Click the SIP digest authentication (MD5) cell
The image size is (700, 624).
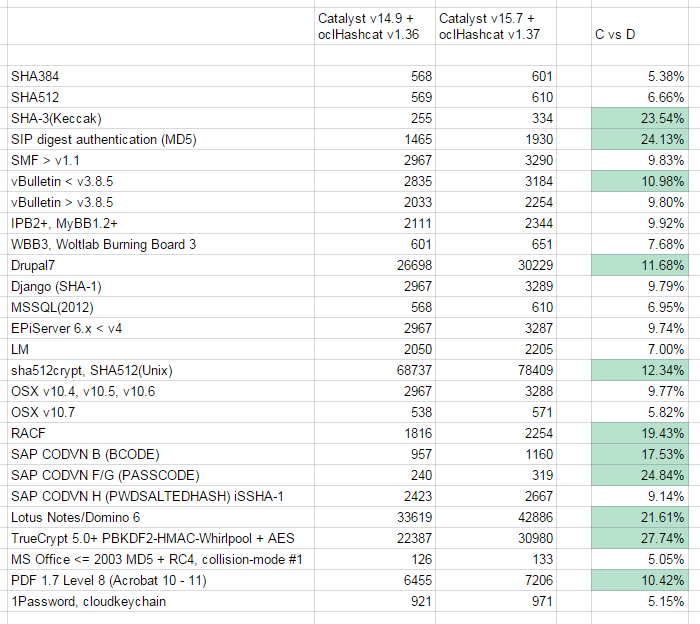(161, 139)
